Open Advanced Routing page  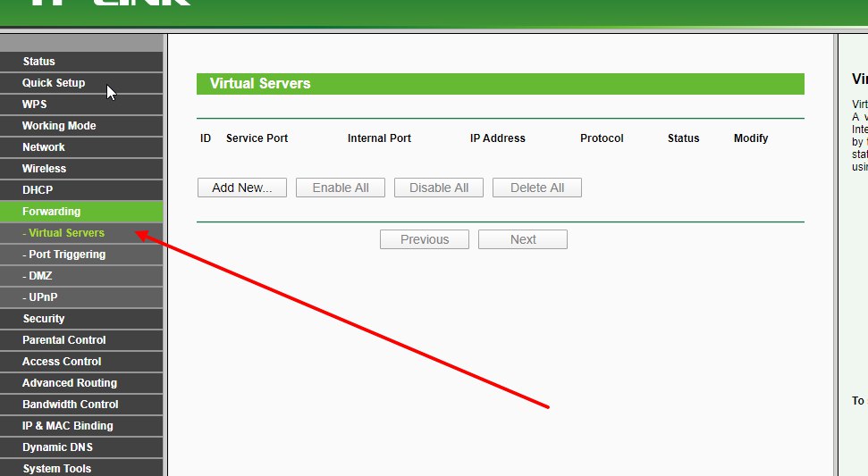click(x=81, y=383)
